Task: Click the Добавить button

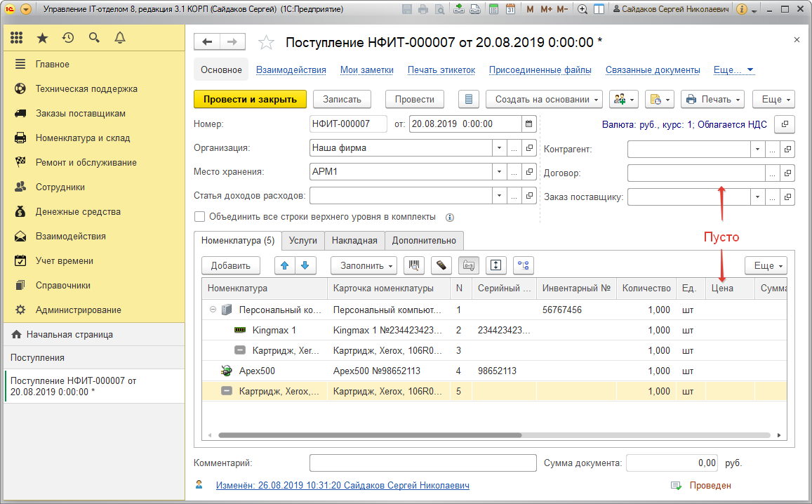Action: click(x=230, y=265)
